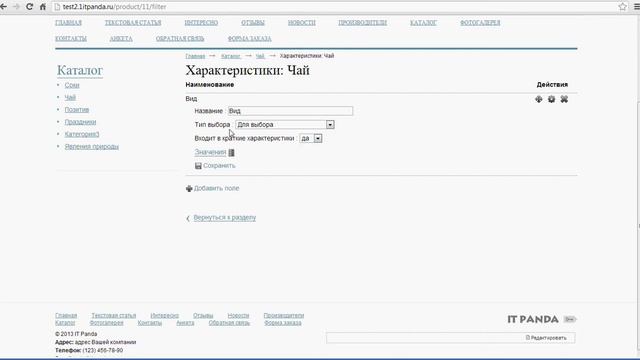Viewport: 640px width, 360px height.
Task: Delete Вид with the cross icon
Action: (564, 99)
